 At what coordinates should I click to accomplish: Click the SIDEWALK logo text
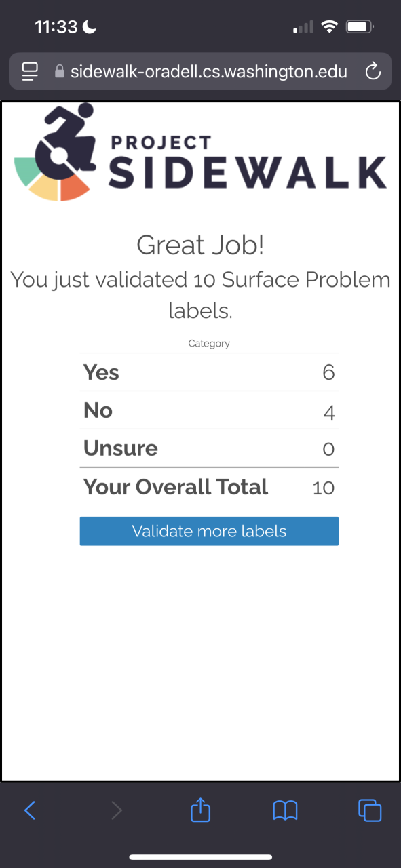pyautogui.click(x=247, y=172)
